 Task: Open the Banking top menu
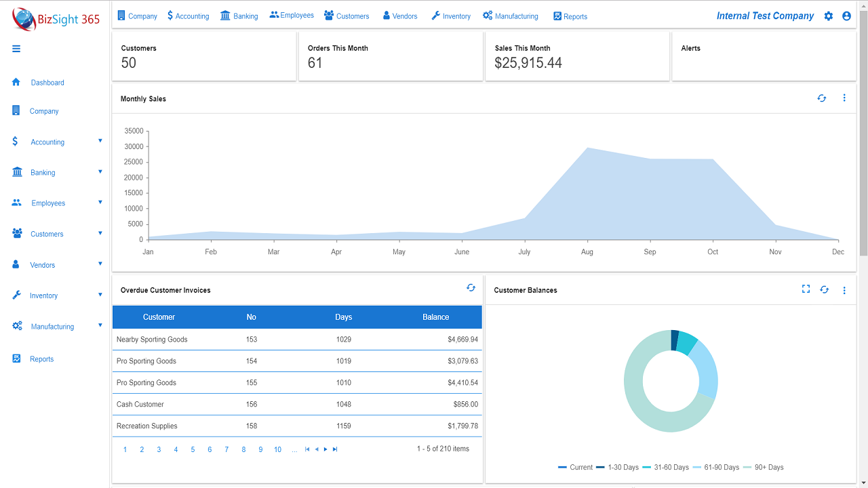[x=239, y=16]
